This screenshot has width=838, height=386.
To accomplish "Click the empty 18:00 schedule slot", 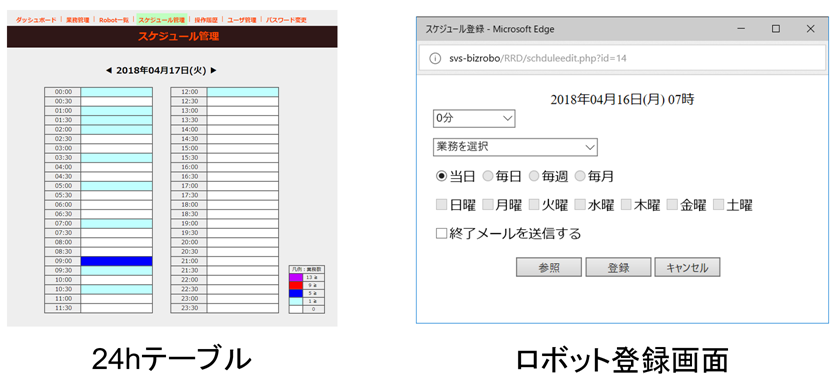I will click(243, 205).
